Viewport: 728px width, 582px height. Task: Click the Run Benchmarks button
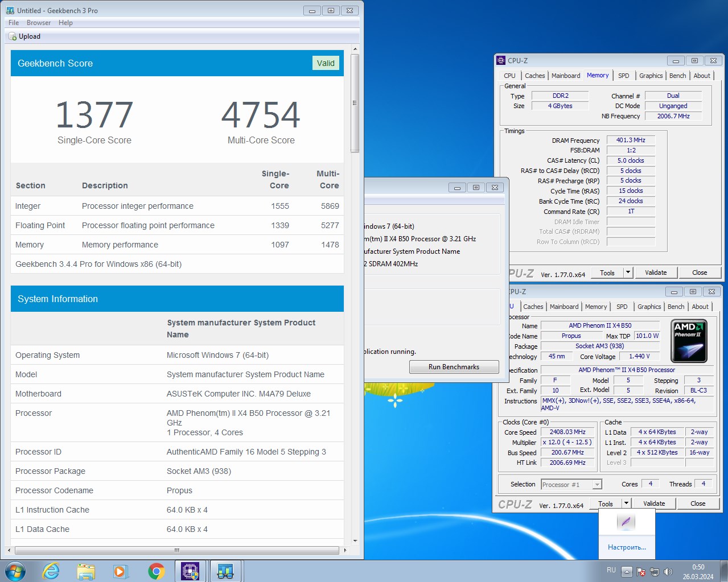tap(454, 367)
